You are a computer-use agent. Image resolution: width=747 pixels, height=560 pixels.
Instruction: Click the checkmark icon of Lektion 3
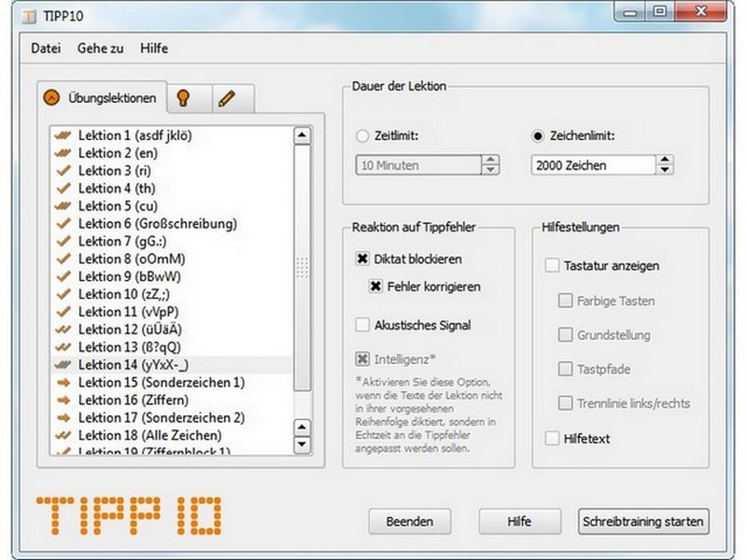coord(63,171)
